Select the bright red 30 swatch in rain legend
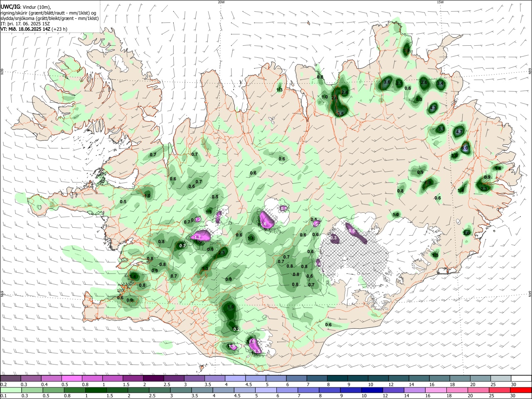Viewport: 532px width, 399px height. 521,390
